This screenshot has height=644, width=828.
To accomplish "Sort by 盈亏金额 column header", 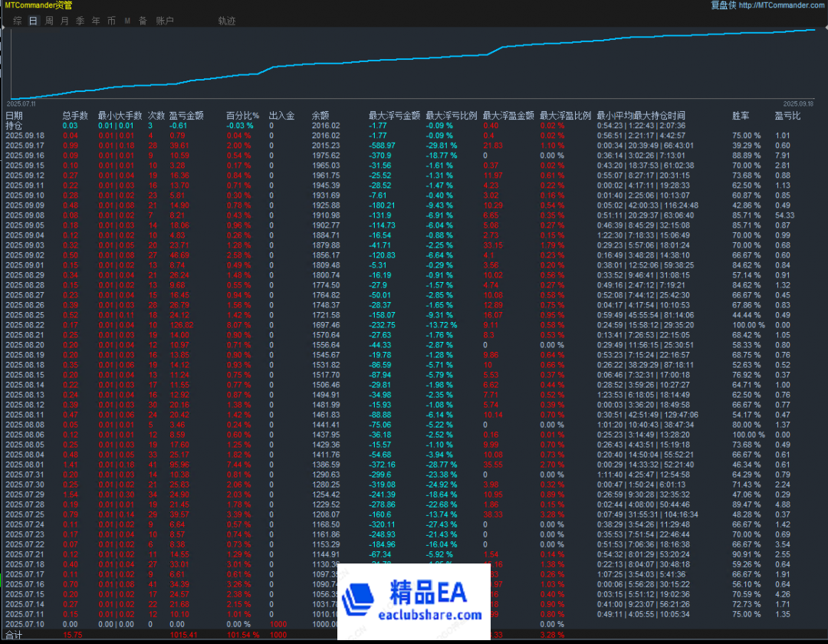I will click(186, 116).
